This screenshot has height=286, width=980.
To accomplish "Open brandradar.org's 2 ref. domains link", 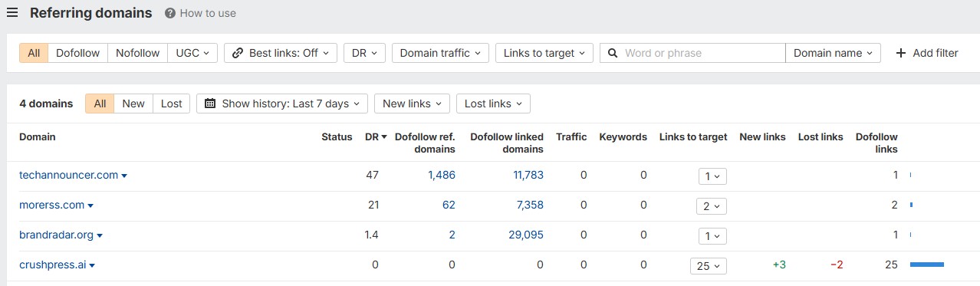I will tap(452, 235).
